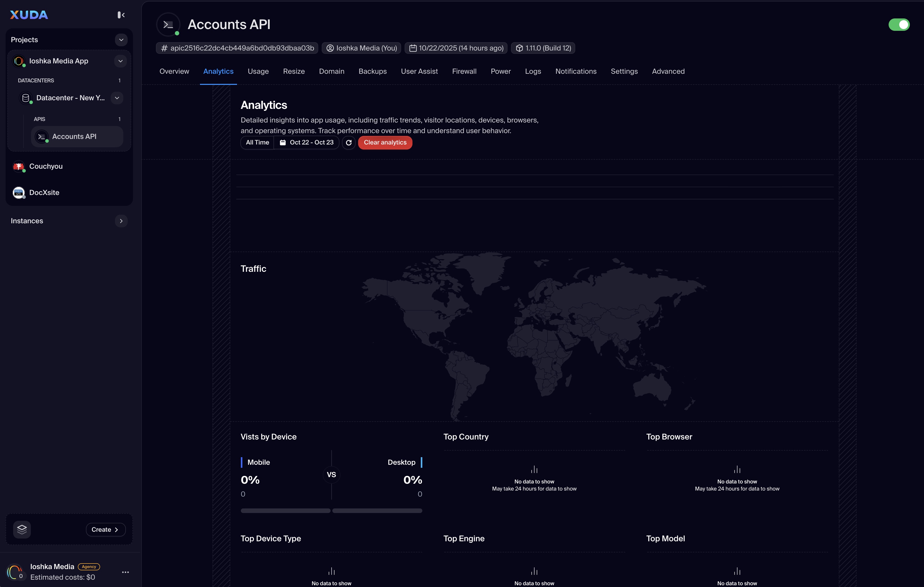Screen dimensions: 924x587
Task: Open the Backups tab
Action: coord(372,71)
